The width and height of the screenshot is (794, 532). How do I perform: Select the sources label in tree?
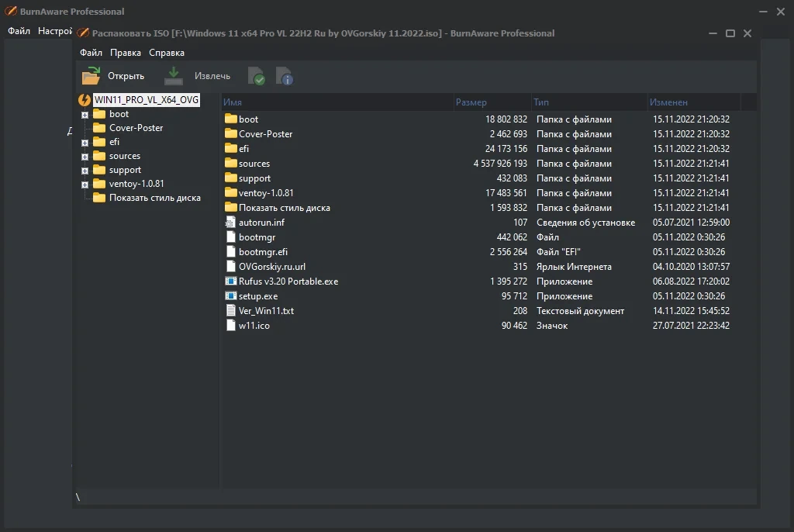tap(125, 156)
